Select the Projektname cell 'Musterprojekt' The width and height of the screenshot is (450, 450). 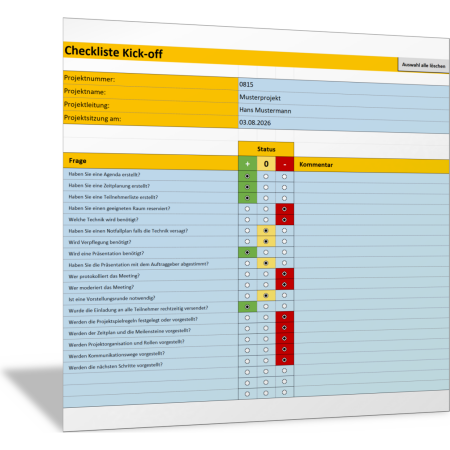[x=344, y=98]
